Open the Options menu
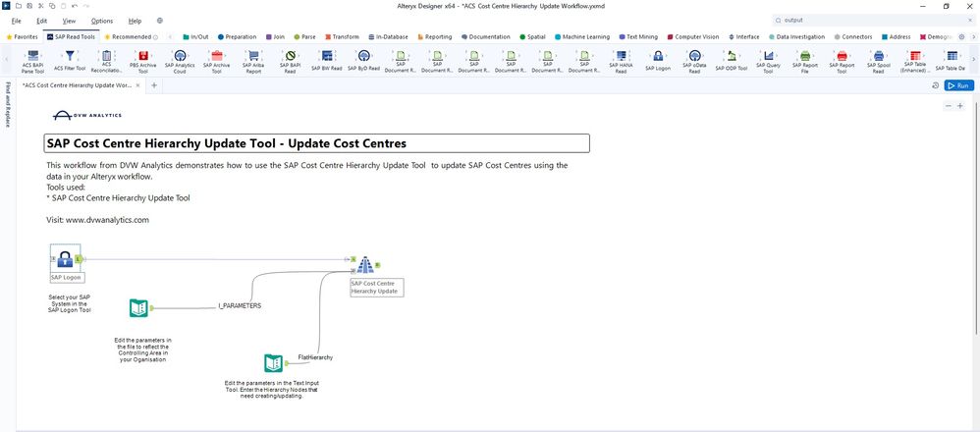The height and width of the screenshot is (432, 980). point(102,21)
